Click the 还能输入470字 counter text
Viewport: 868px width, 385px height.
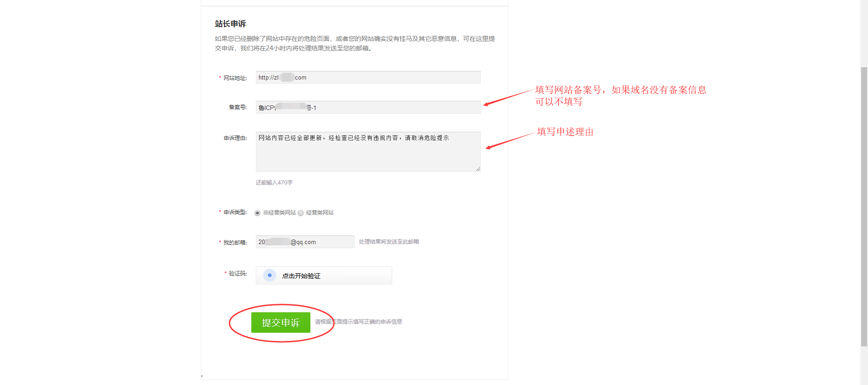pos(274,183)
